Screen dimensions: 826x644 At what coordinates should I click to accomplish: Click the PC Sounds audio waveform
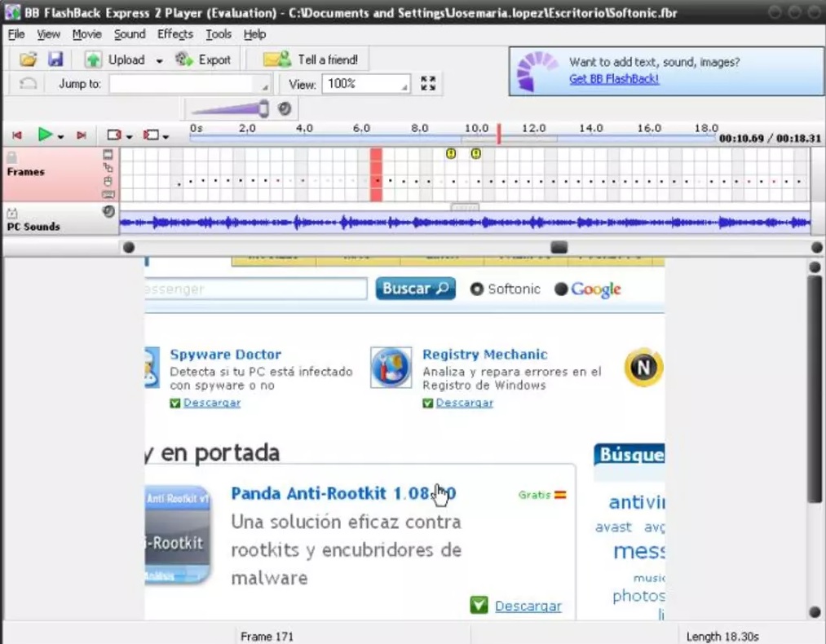tap(465, 223)
